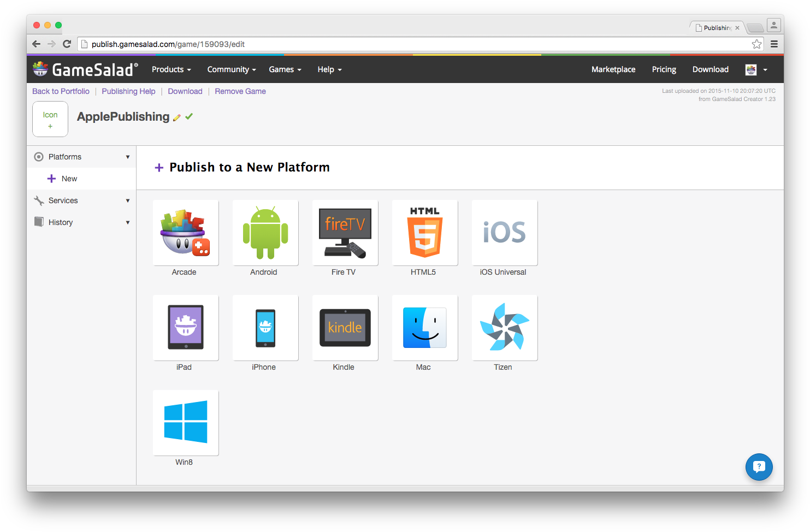810x532 pixels.
Task: Bookmark page with the star icon
Action: point(756,44)
